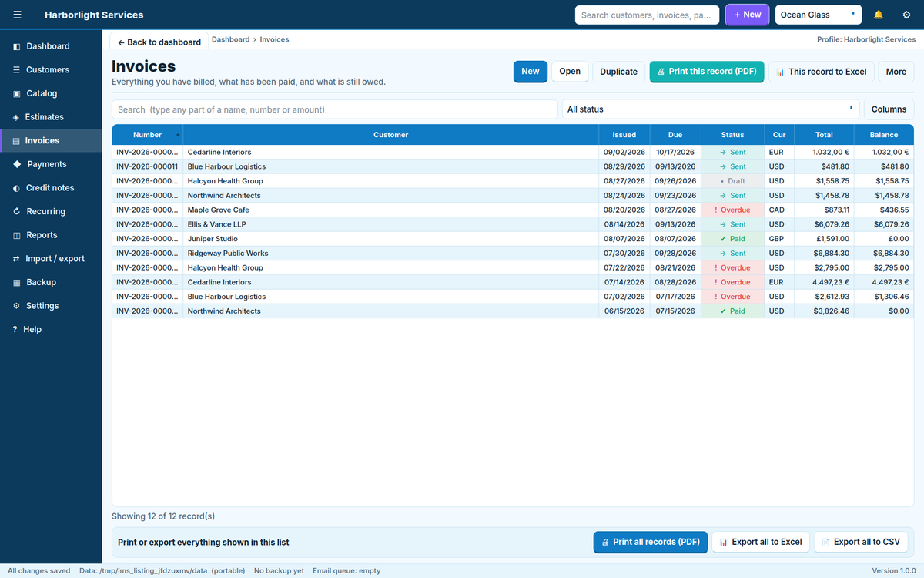Click the Credit notes sidebar icon

click(x=17, y=188)
